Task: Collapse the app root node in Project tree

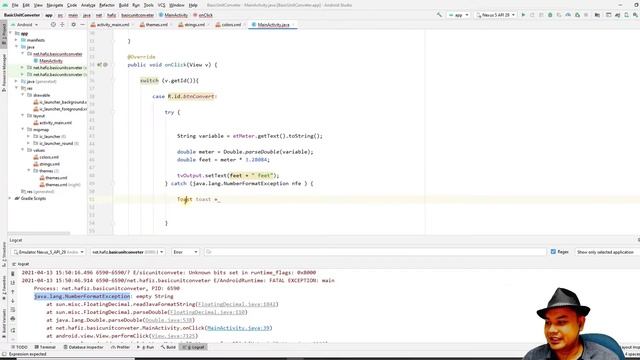Action: (11, 33)
